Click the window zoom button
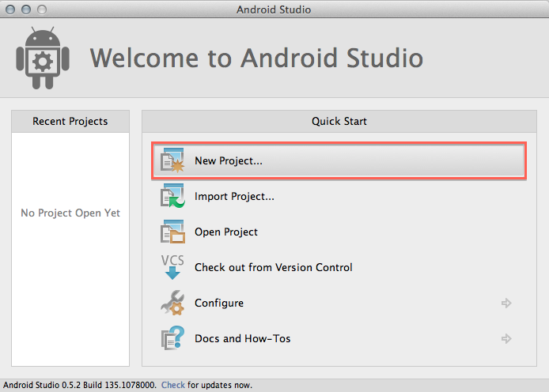This screenshot has width=549, height=392. click(x=42, y=9)
